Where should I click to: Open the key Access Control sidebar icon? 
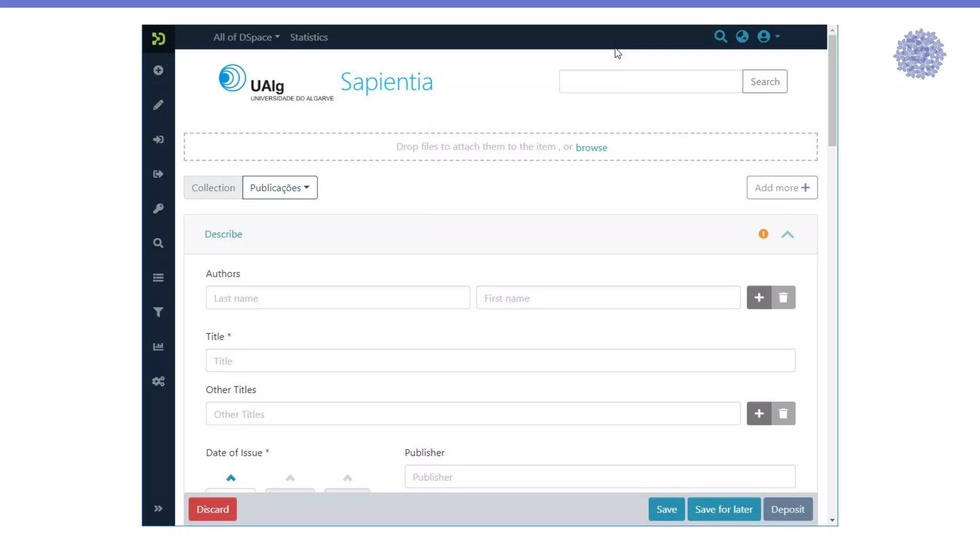click(158, 209)
